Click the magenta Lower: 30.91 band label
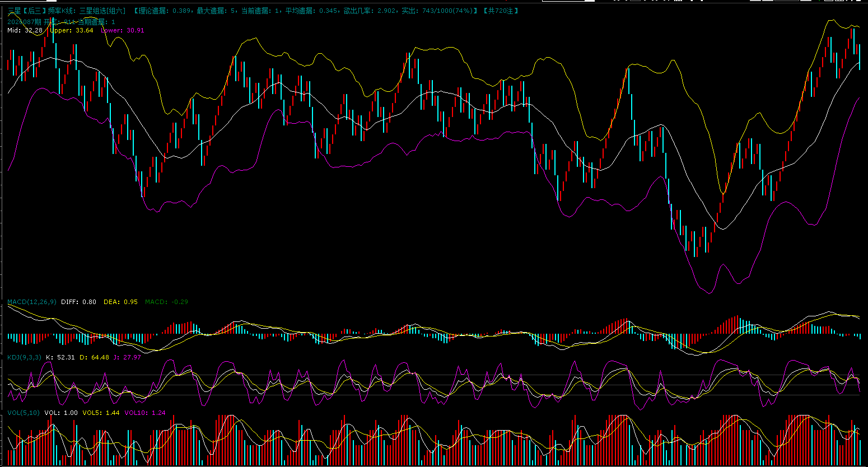Viewport: 868px width, 467px height. tap(122, 30)
